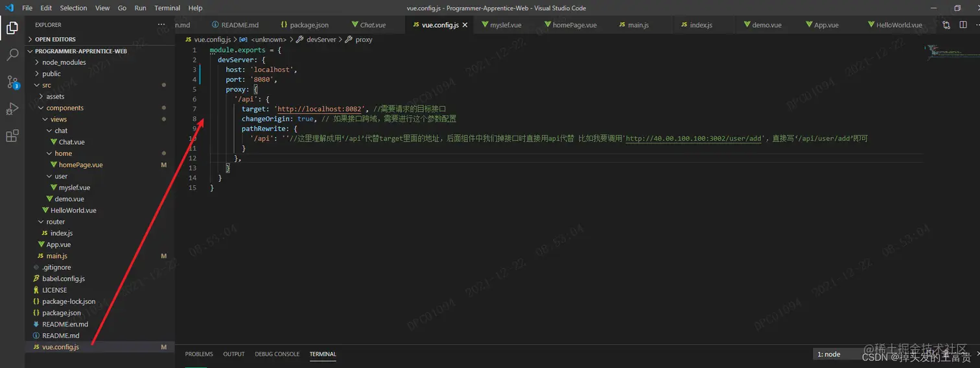The width and height of the screenshot is (980, 368).
Task: Open Explorer more actions ellipsis
Action: tap(161, 25)
